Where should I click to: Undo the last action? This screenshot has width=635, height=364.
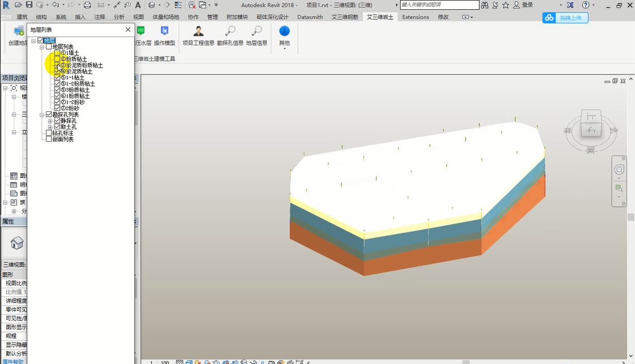click(x=55, y=5)
